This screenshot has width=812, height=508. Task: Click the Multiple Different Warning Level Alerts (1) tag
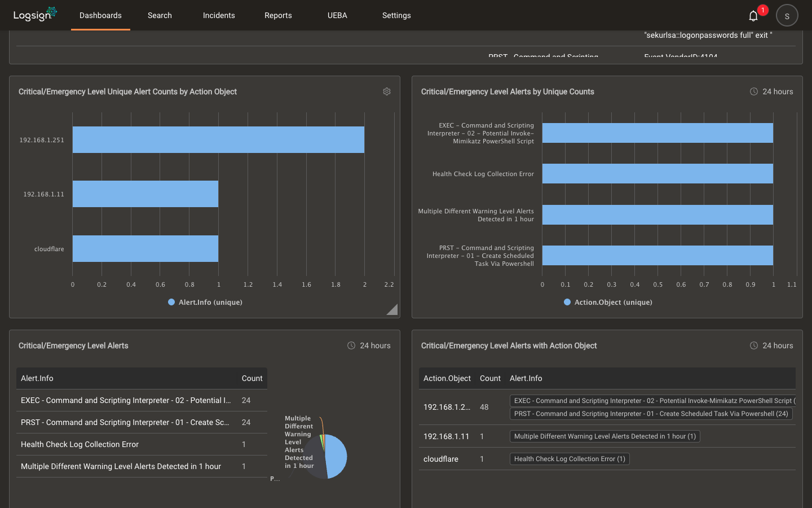point(605,436)
